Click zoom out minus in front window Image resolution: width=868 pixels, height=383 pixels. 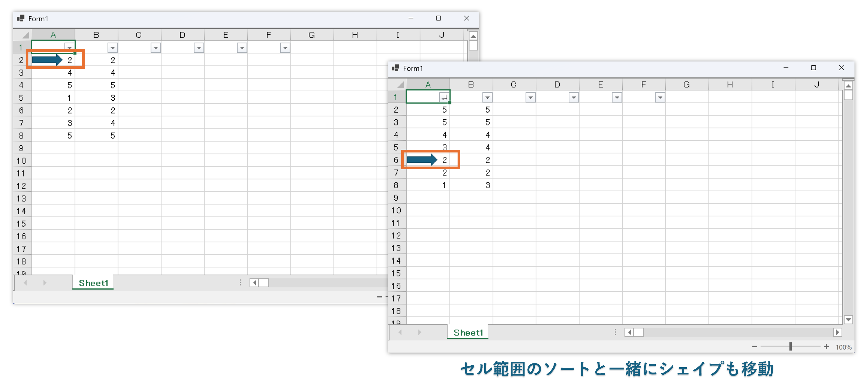point(754,347)
